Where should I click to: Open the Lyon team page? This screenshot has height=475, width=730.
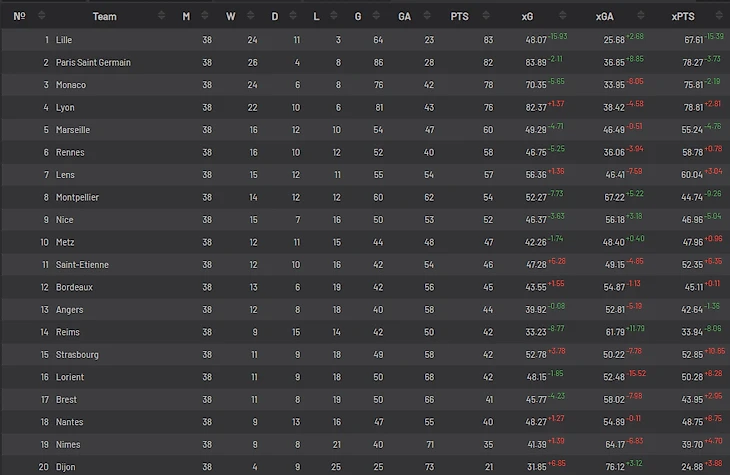(x=66, y=107)
